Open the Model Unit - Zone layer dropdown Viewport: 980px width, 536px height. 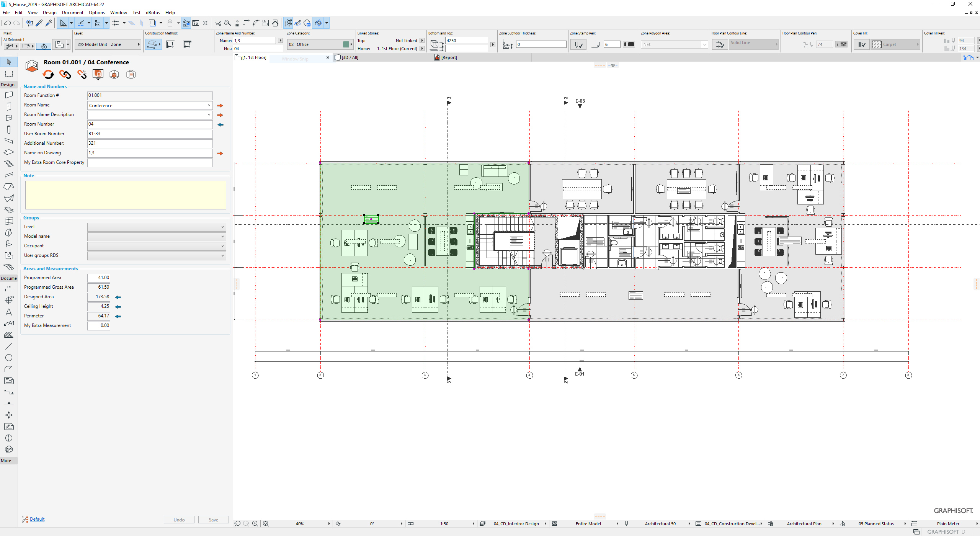pos(108,44)
